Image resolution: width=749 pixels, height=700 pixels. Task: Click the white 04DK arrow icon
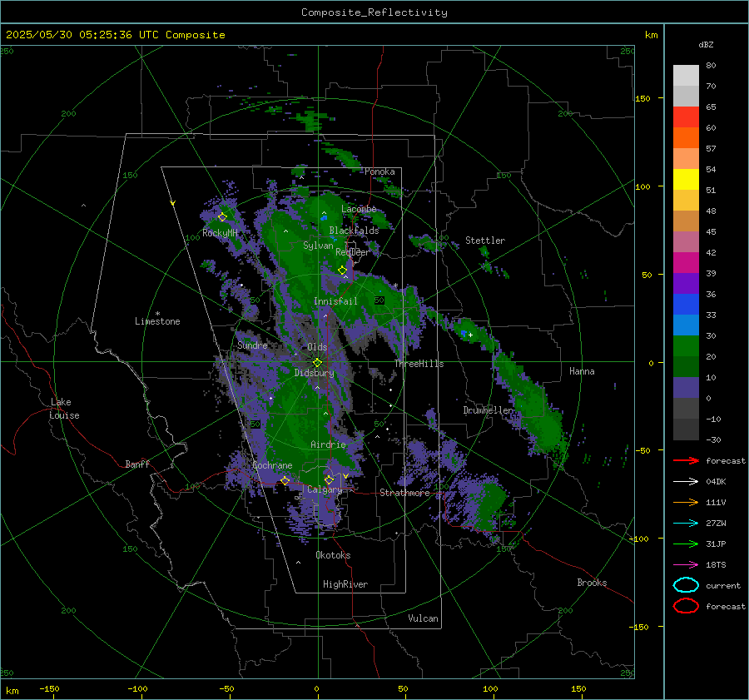coord(686,482)
